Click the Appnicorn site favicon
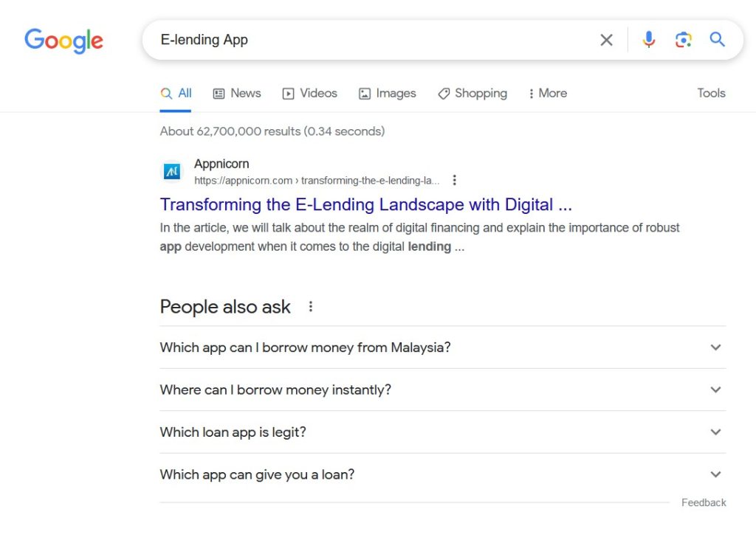 coord(172,172)
